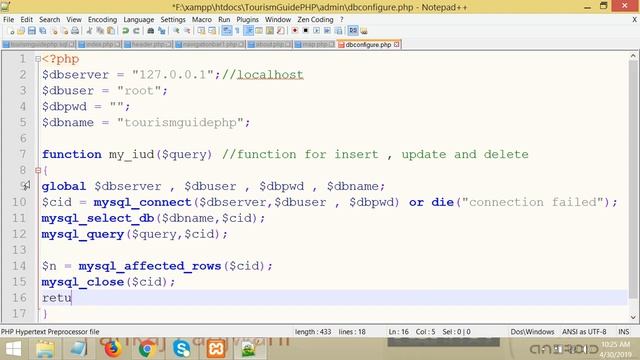Viewport: 640px width, 360px height.
Task: Toggle Show All Characters pilcrow icon
Action: pos(237,31)
